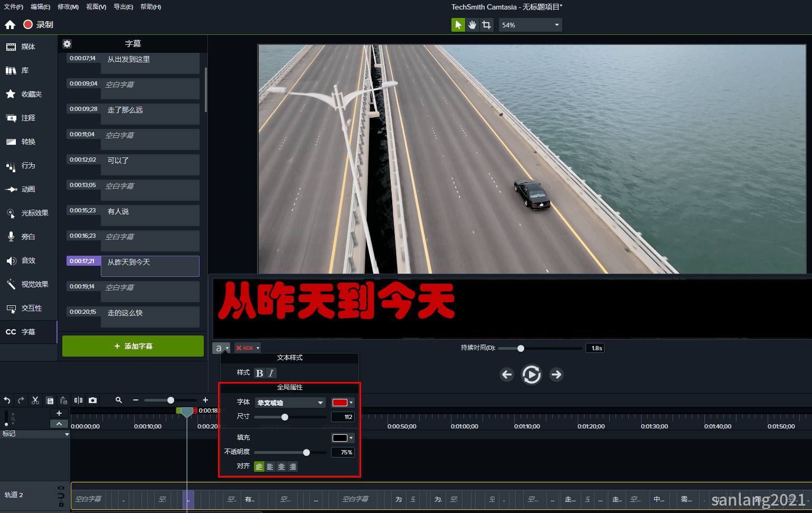Screen dimensions: 812x513
Task: Redo the last action
Action: tap(21, 400)
